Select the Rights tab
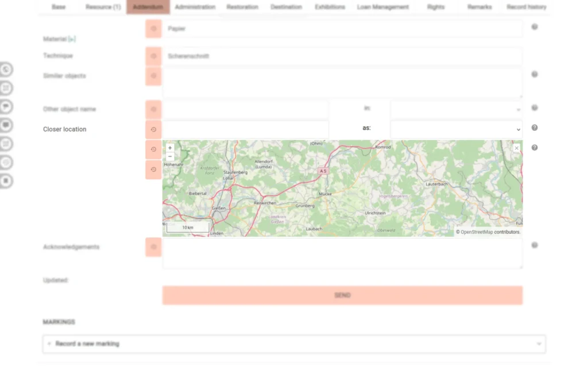 coord(436,7)
